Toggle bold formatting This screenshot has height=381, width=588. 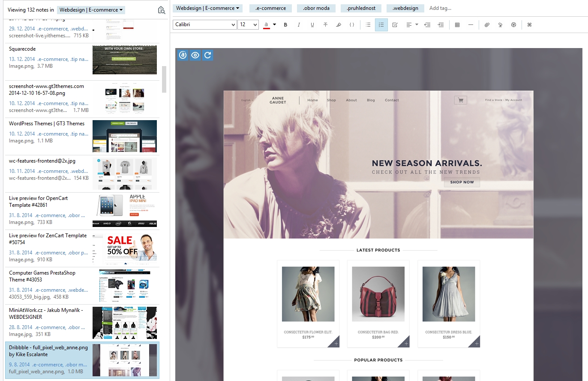(x=285, y=25)
